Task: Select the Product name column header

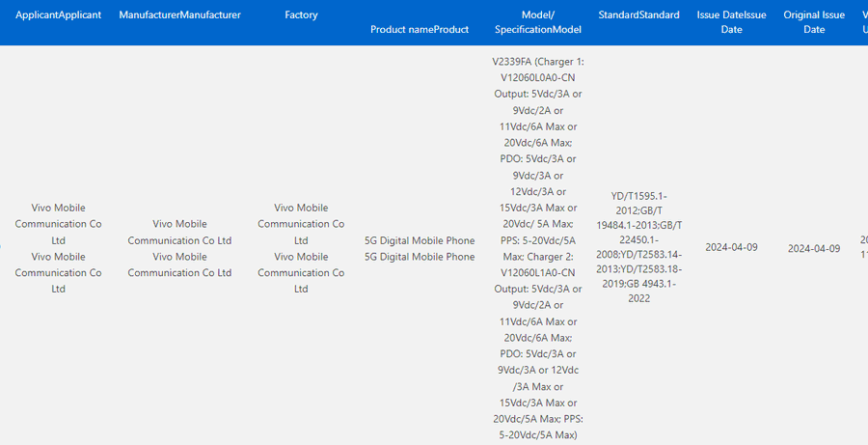Action: click(x=420, y=29)
